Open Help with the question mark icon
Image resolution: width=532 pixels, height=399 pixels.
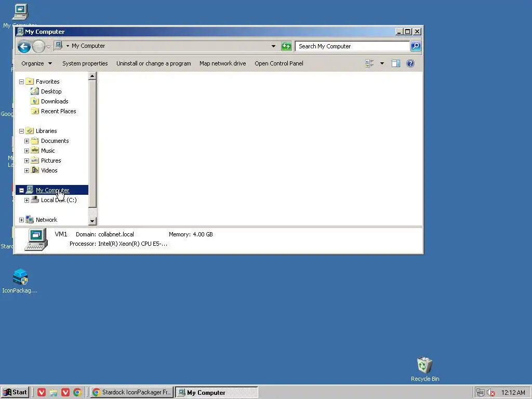pos(410,63)
